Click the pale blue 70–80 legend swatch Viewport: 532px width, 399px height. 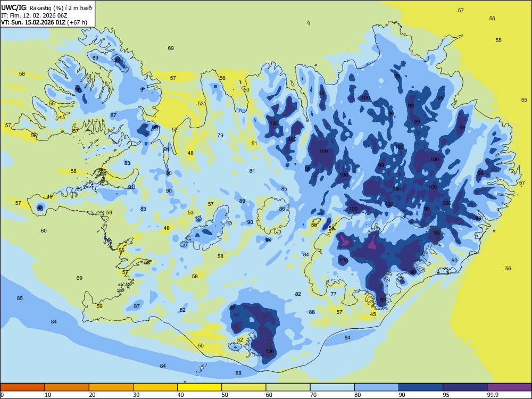[332, 387]
